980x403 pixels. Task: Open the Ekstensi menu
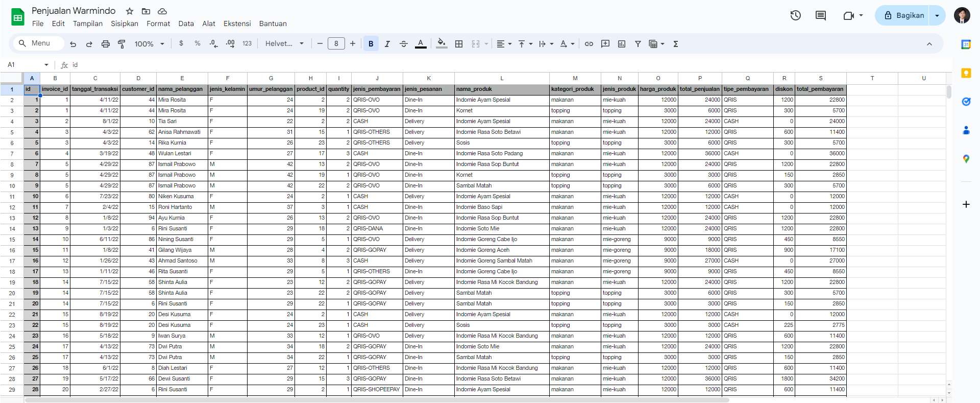click(x=237, y=23)
